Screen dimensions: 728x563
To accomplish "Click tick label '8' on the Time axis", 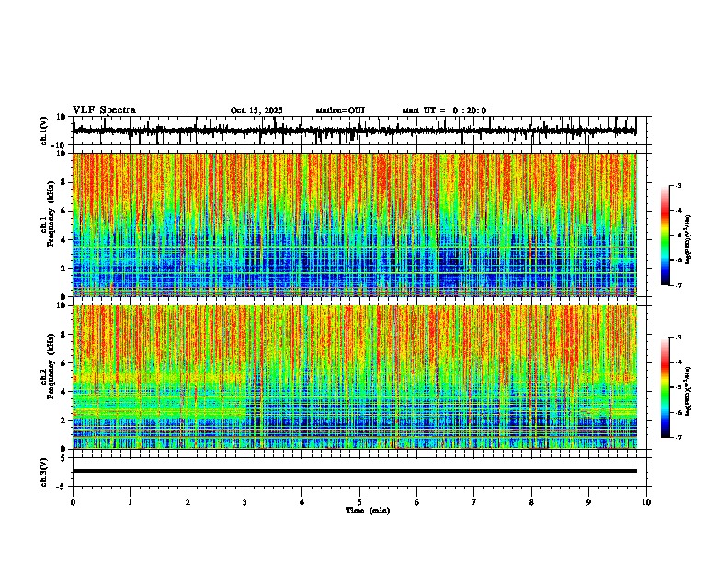I will point(531,502).
